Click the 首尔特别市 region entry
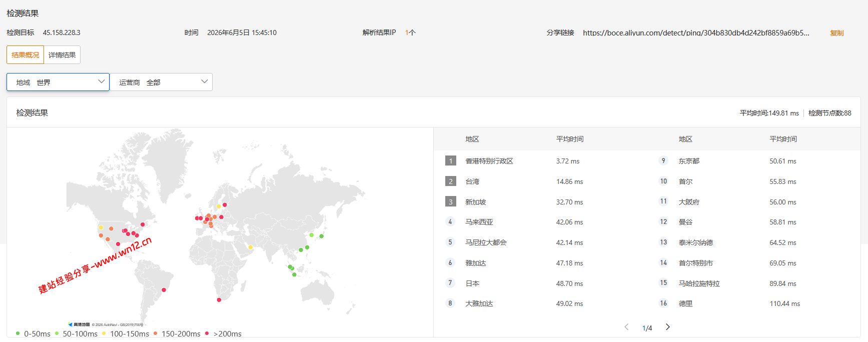Screen dimensions: 868x342 pos(696,263)
